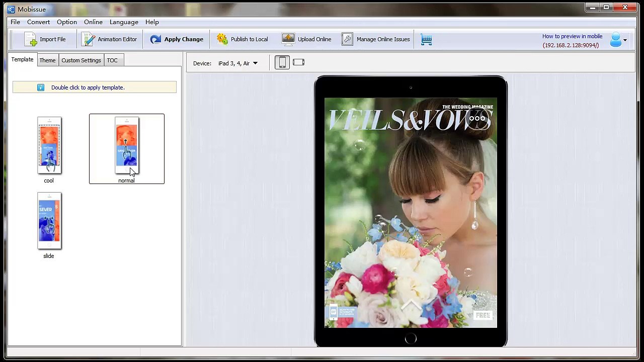Click Upload Online toolbar button

[306, 39]
